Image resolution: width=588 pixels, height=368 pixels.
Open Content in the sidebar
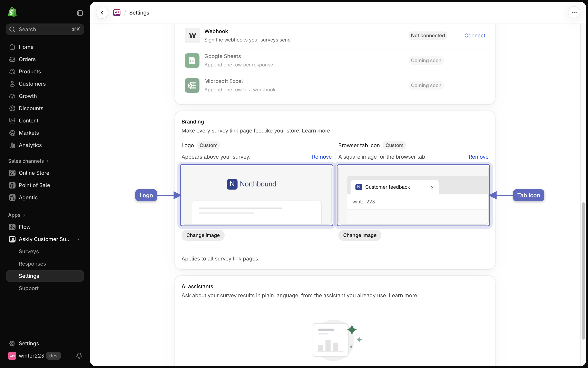[45, 121]
